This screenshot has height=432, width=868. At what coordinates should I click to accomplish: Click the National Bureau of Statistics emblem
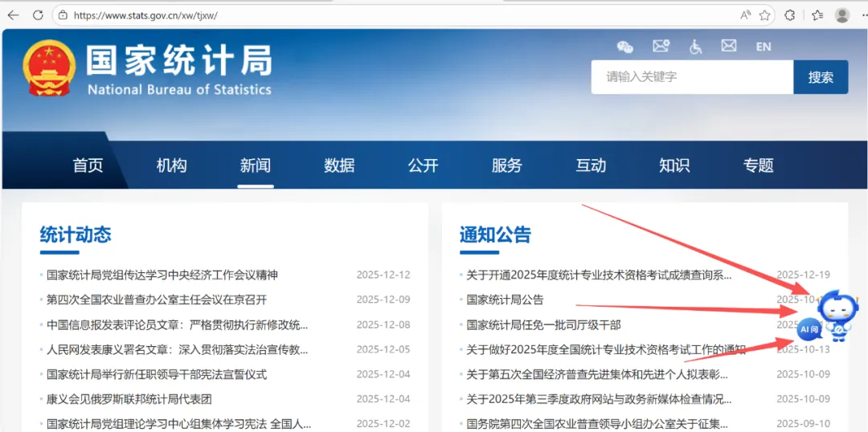(47, 67)
